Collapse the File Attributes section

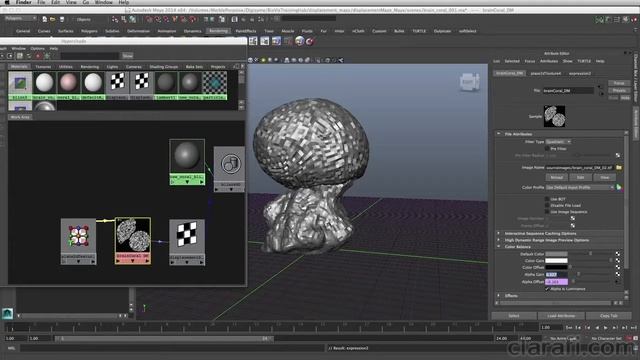point(498,134)
